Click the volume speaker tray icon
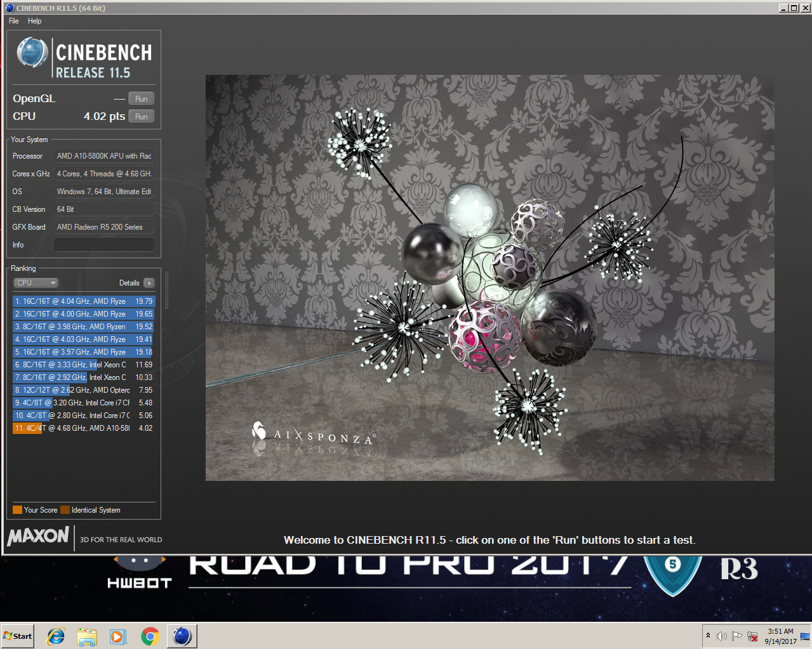 click(x=721, y=636)
